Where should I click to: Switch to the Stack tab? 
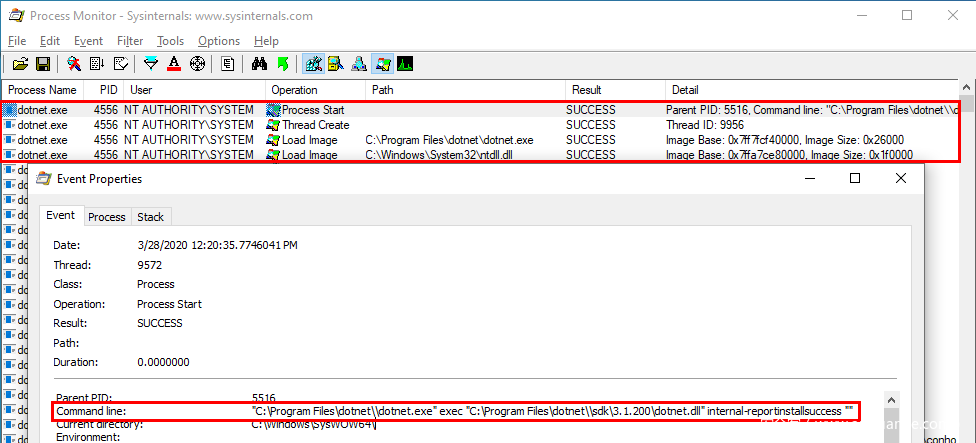pyautogui.click(x=151, y=217)
